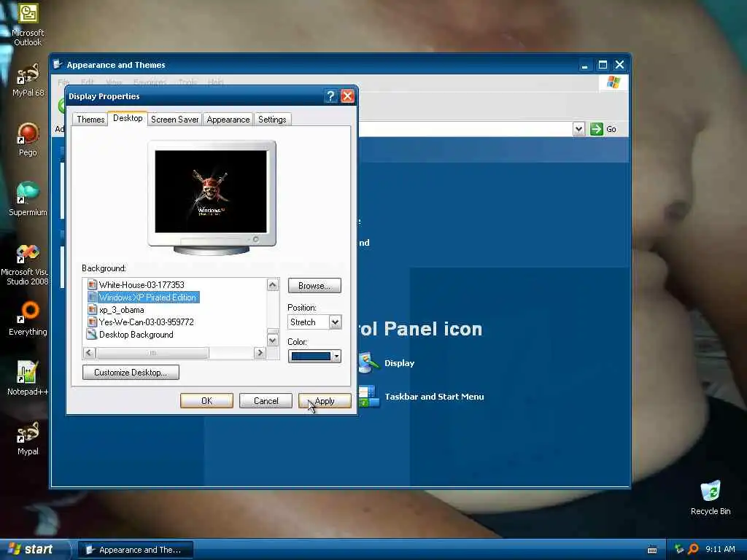Click the Display link text in Control Panel
The width and height of the screenshot is (747, 560).
pyautogui.click(x=399, y=363)
